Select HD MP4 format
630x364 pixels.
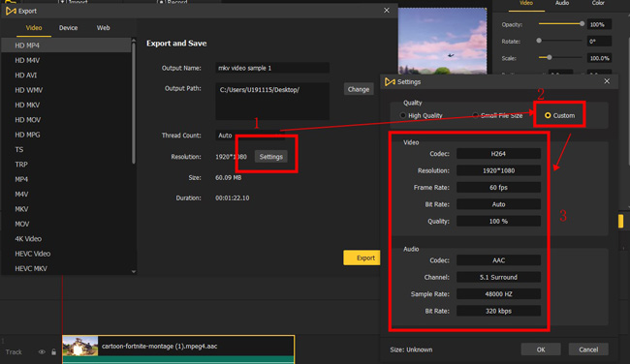66,45
